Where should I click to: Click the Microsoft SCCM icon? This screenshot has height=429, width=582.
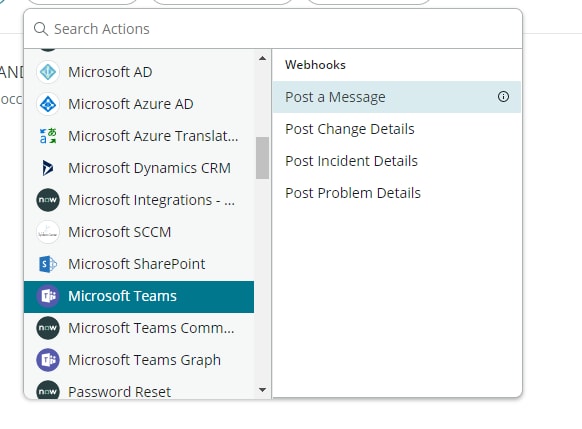coord(48,232)
